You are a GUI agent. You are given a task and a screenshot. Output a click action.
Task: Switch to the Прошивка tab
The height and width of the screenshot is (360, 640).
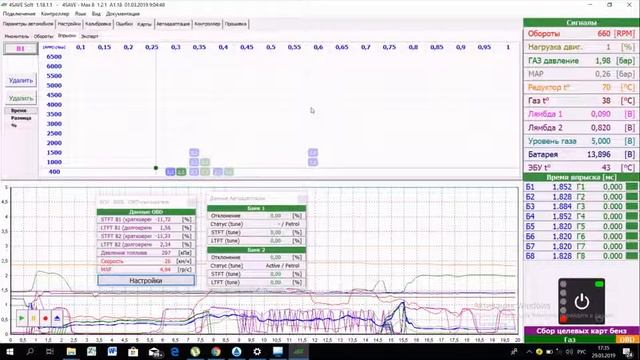point(236,24)
